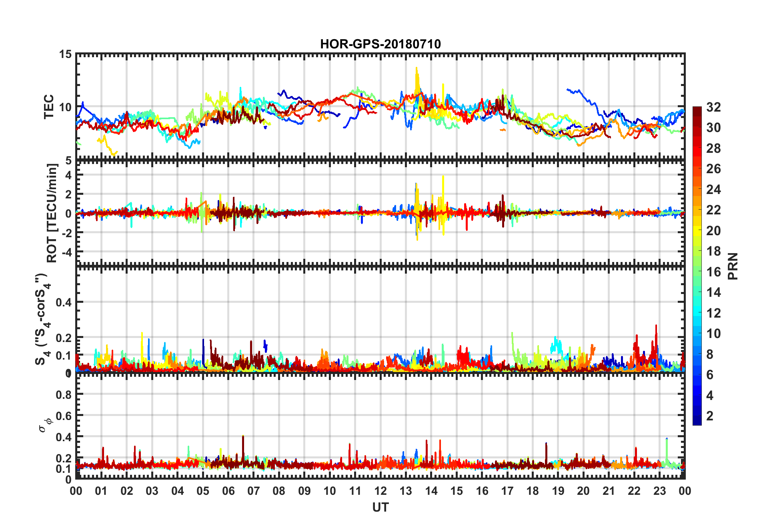The height and width of the screenshot is (532, 761).
Task: Click the ROT [TECU/min] axis label
Action: click(x=52, y=213)
